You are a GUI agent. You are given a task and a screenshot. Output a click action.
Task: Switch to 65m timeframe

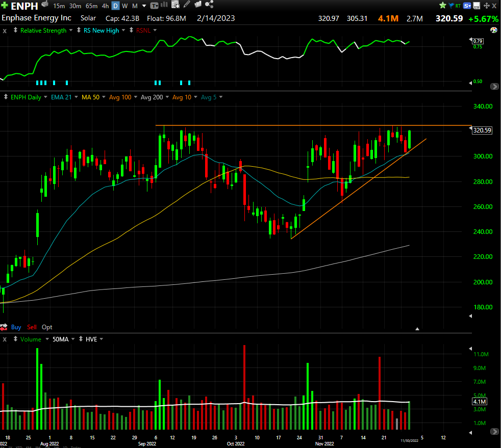pyautogui.click(x=92, y=6)
